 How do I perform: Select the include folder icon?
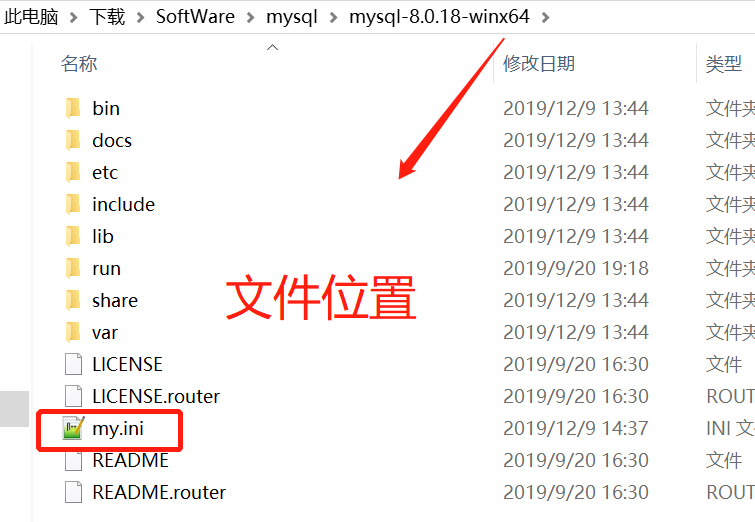pyautogui.click(x=73, y=204)
